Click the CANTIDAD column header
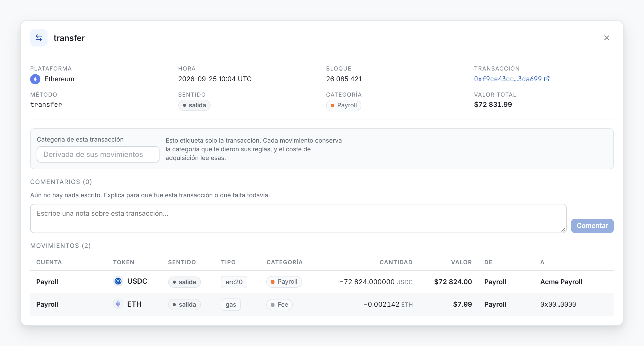The height and width of the screenshot is (346, 644). [396, 262]
